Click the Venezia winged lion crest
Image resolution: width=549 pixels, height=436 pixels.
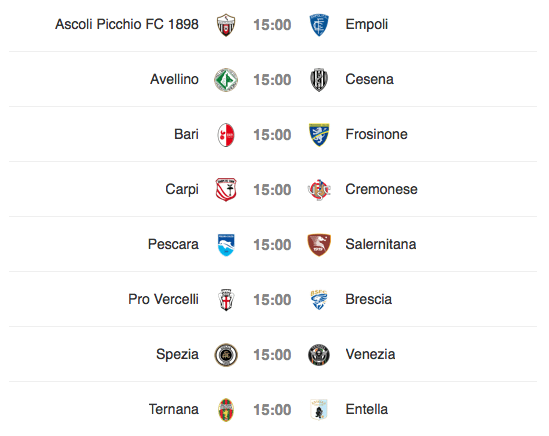click(x=319, y=355)
